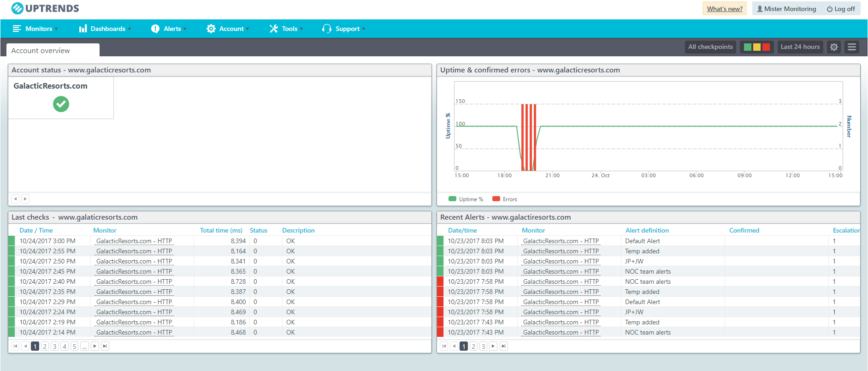Open the Mister Monitoring user menu

(x=786, y=9)
